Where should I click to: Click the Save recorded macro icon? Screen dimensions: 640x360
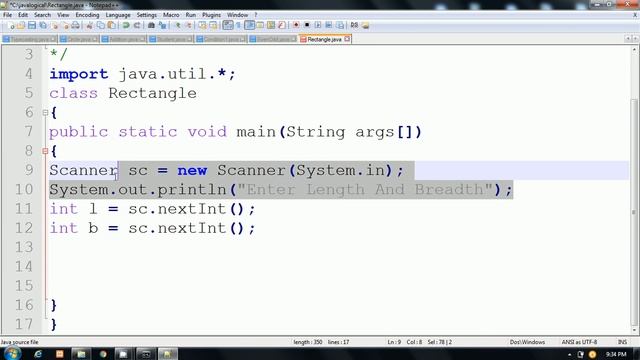coord(340,25)
